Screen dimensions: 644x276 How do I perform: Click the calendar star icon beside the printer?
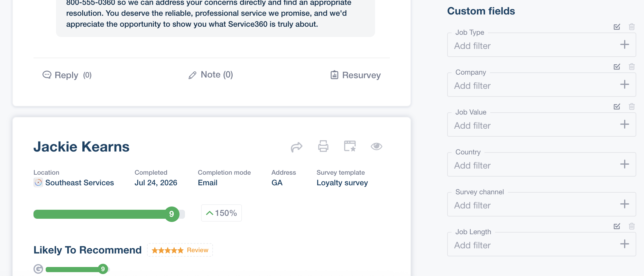(350, 146)
